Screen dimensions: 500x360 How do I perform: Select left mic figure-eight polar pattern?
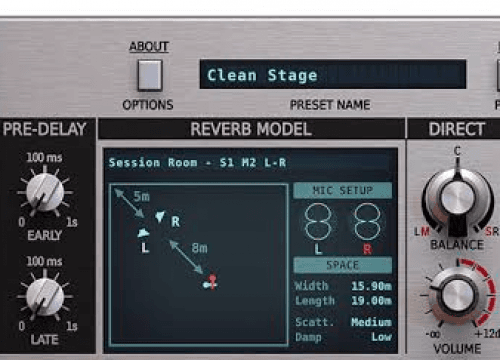coord(318,222)
